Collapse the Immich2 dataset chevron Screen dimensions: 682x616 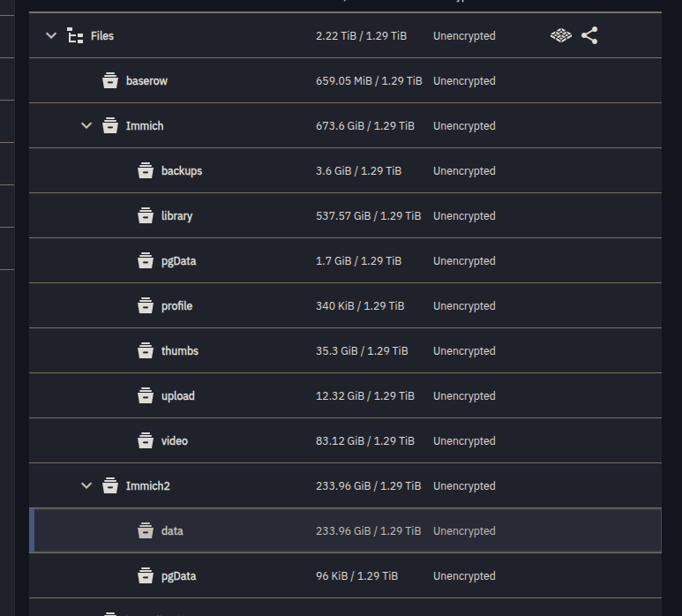click(x=86, y=486)
